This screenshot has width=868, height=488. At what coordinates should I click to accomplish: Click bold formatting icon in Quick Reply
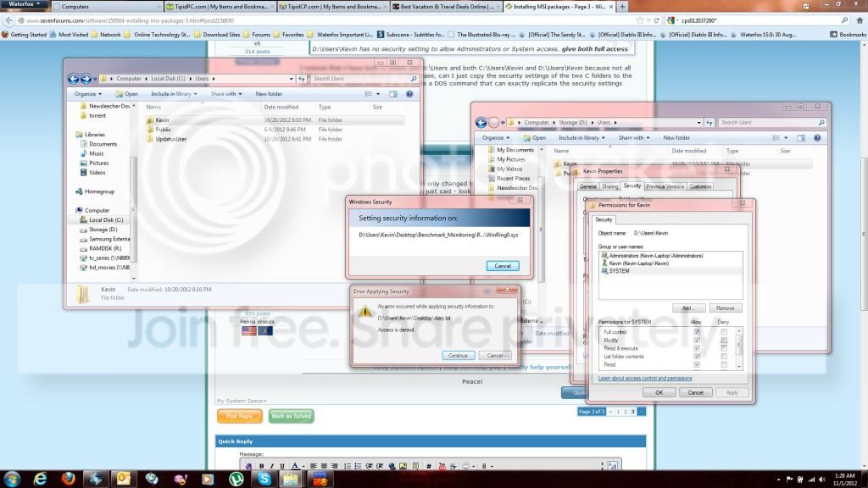[261, 466]
